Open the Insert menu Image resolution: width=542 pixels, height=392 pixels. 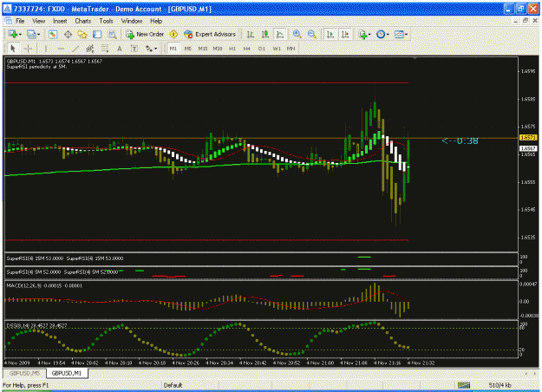point(60,21)
